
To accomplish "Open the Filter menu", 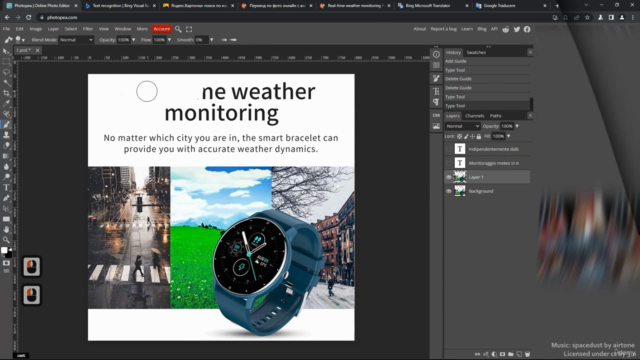I will [88, 29].
